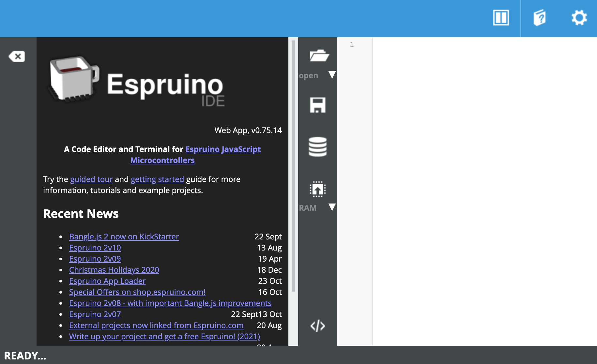Image resolution: width=597 pixels, height=364 pixels.
Task: Toggle the split view layout icon
Action: [x=501, y=18]
